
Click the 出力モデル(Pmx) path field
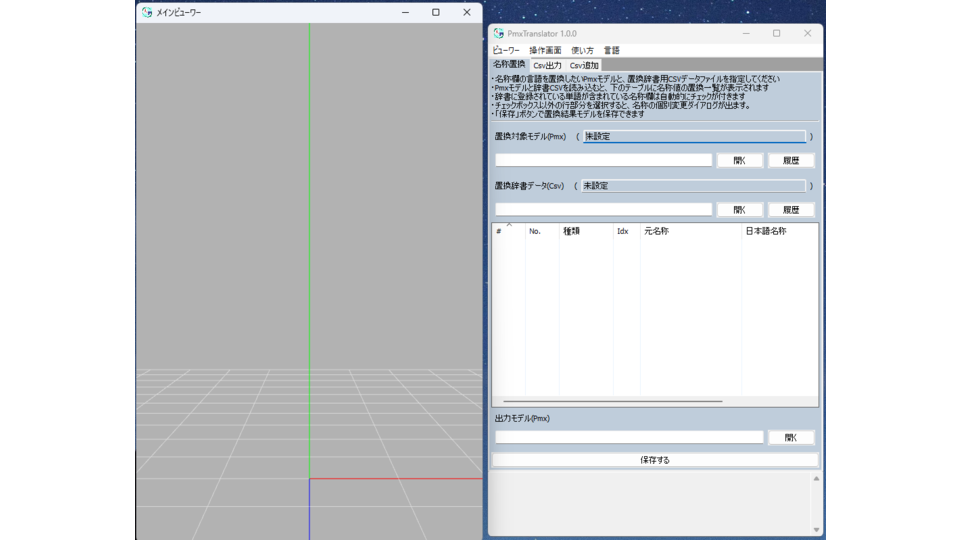(629, 437)
